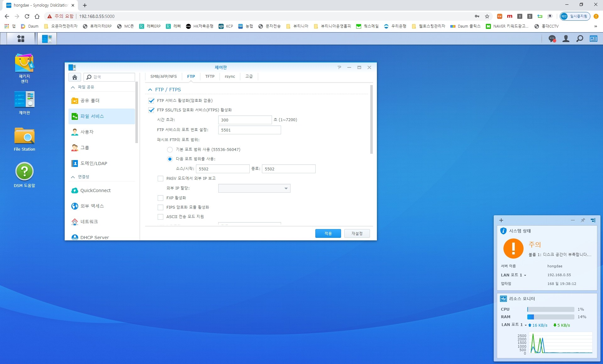Toggle FTPS SSL/TLS service checkbox
This screenshot has width=603, height=364.
(151, 110)
